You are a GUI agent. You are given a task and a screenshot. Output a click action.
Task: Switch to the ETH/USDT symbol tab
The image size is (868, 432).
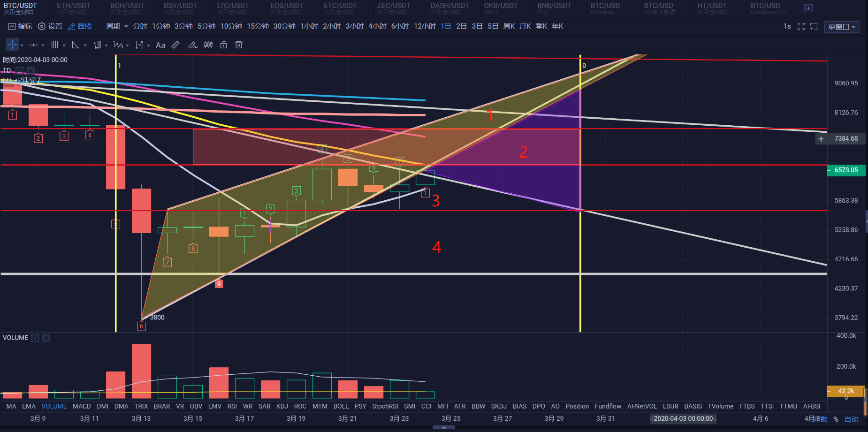pos(74,8)
